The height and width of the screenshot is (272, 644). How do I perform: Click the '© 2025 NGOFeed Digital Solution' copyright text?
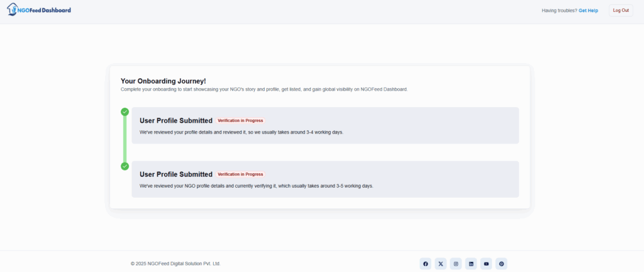point(176,264)
